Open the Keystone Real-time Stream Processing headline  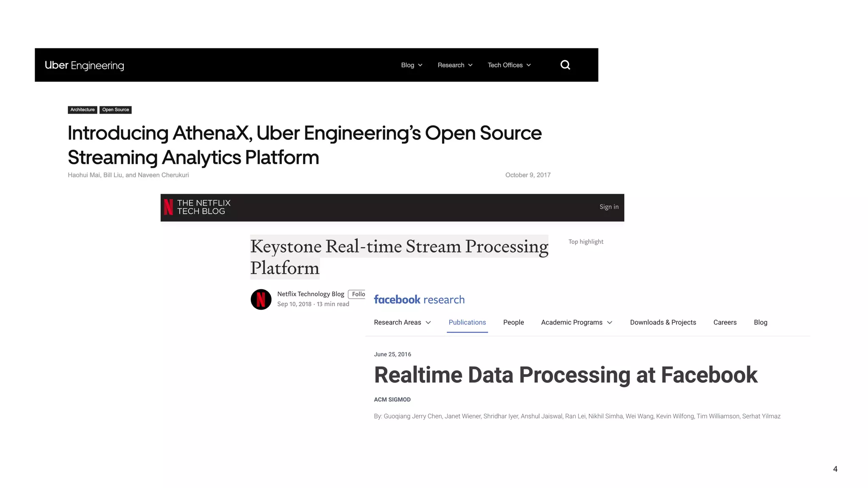[399, 257]
